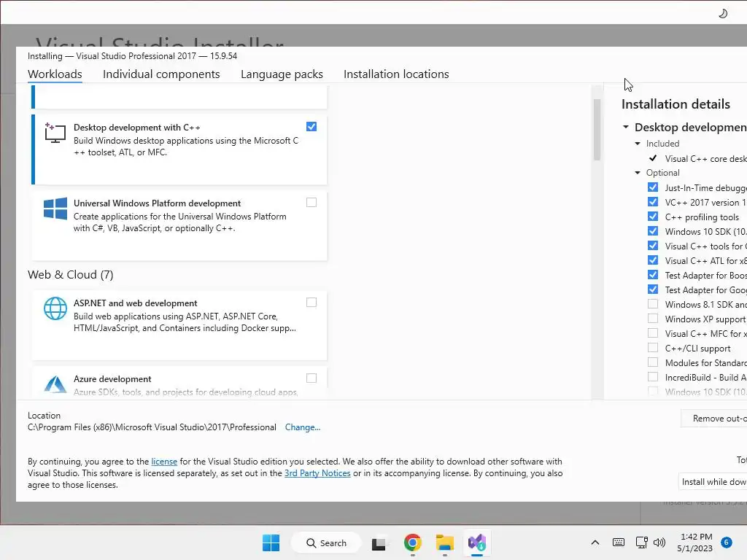Screen dimensions: 747x560
Task: Uncheck the checked Windows 10 SDK option
Action: point(653,231)
